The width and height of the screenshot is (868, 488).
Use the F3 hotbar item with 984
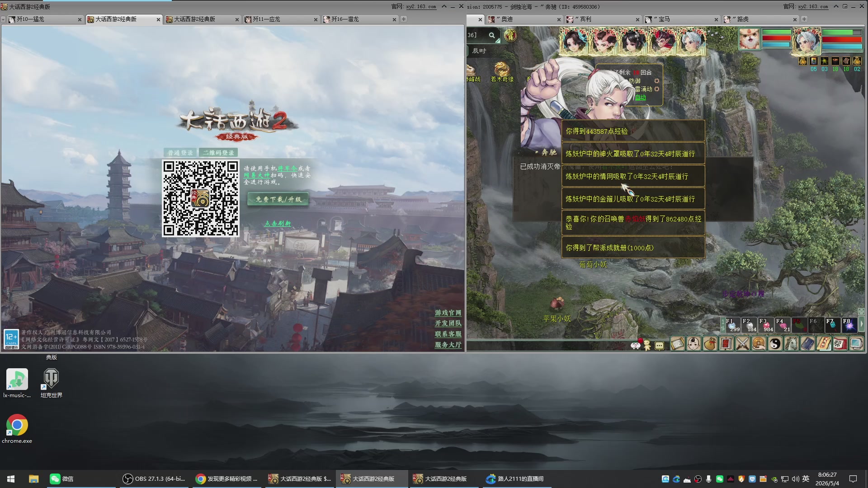pos(766,325)
